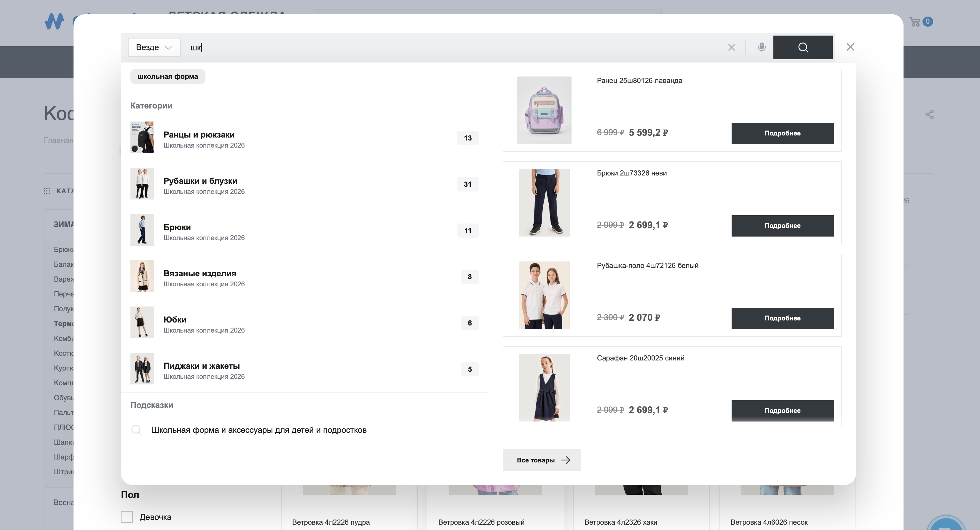The width and height of the screenshot is (980, 530).
Task: Click Пиджаки и жакеты category thumbnail
Action: [142, 369]
